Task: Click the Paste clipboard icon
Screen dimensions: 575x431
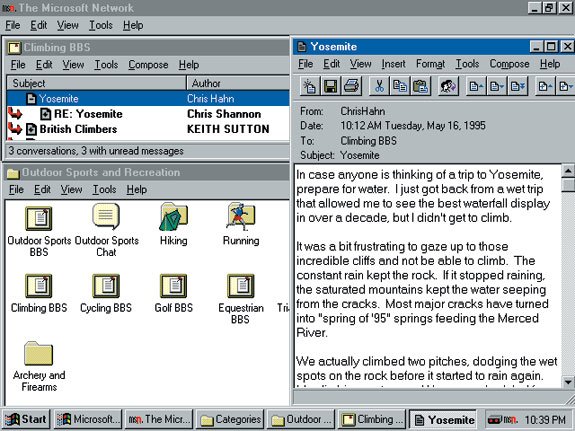Action: pyautogui.click(x=421, y=87)
